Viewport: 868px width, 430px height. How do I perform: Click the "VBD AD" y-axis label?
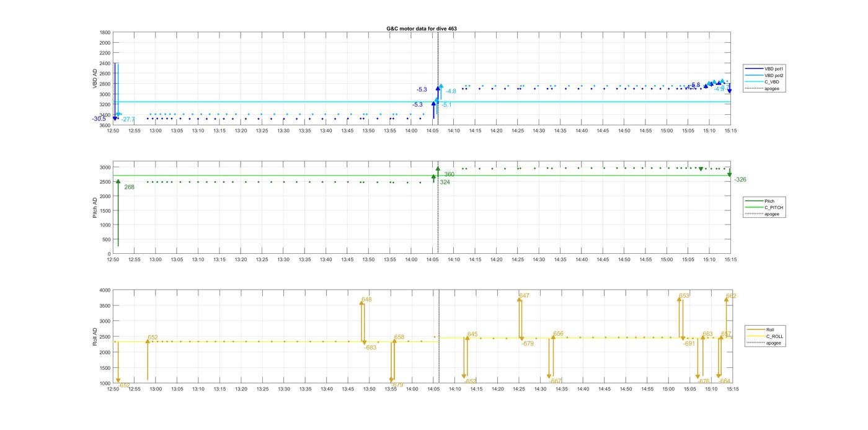click(95, 78)
